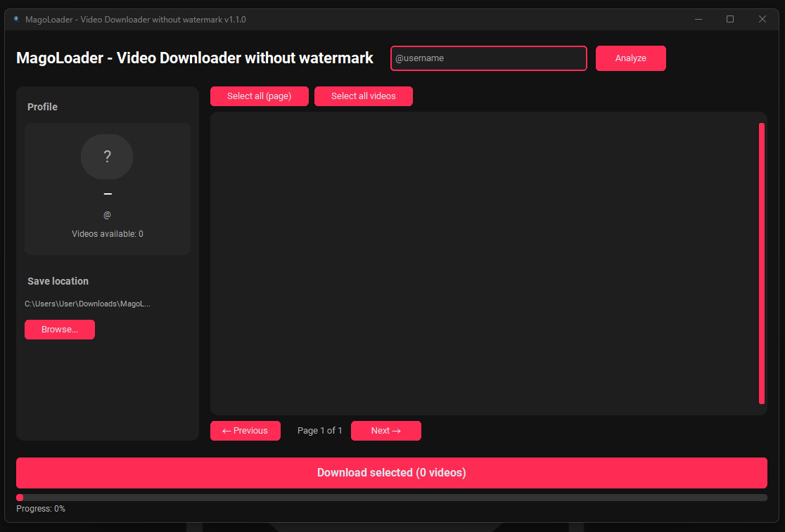The image size is (785, 532).
Task: Minimize the MagoLoader window
Action: coord(698,19)
